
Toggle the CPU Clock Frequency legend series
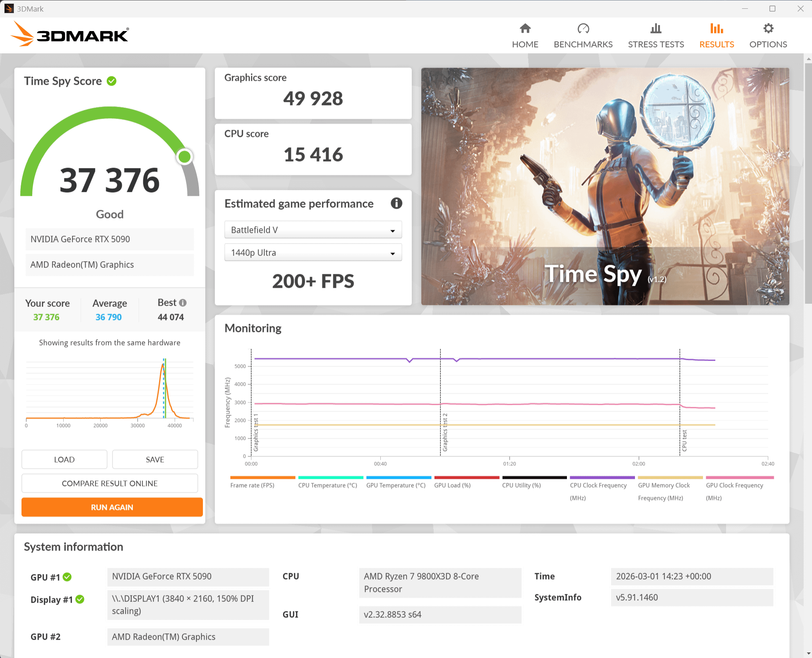[598, 485]
